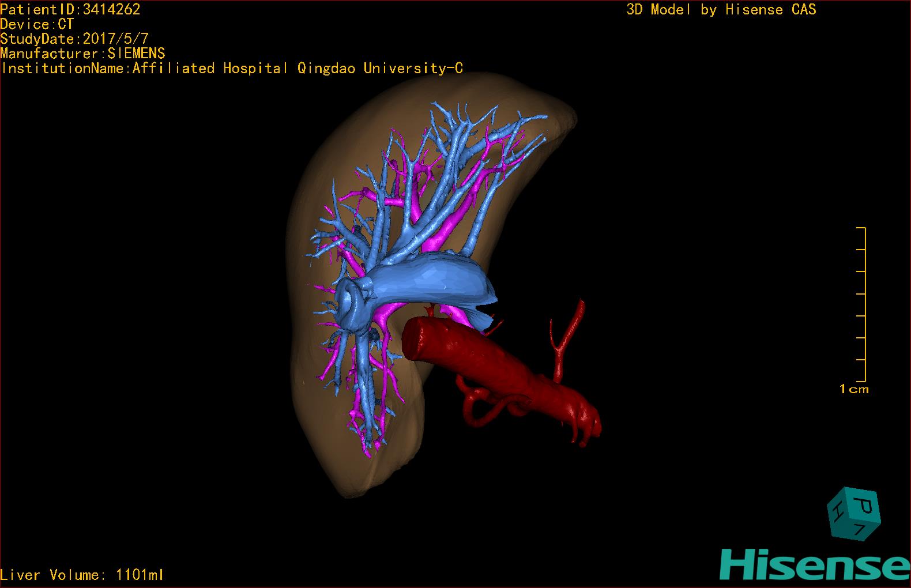The image size is (911, 588).
Task: Click the vertical scale ruler
Action: [862, 304]
